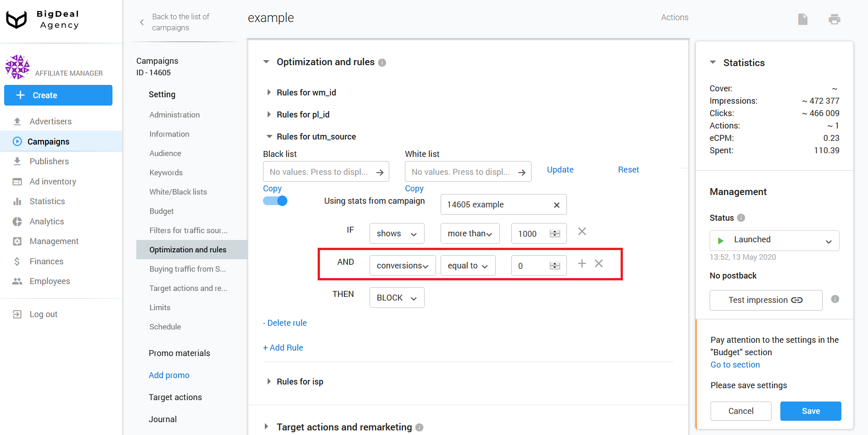The image size is (868, 435).
Task: Disable the Copy stats toggle switch
Action: (x=275, y=201)
